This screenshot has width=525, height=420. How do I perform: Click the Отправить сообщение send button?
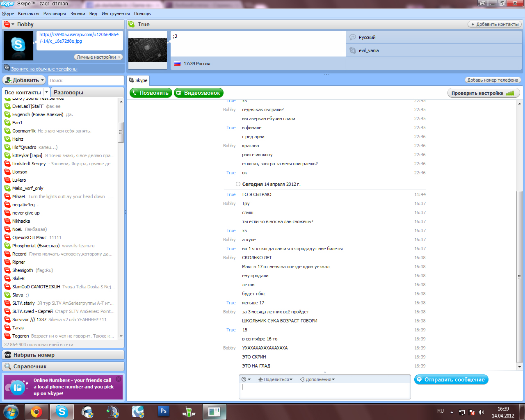click(451, 380)
